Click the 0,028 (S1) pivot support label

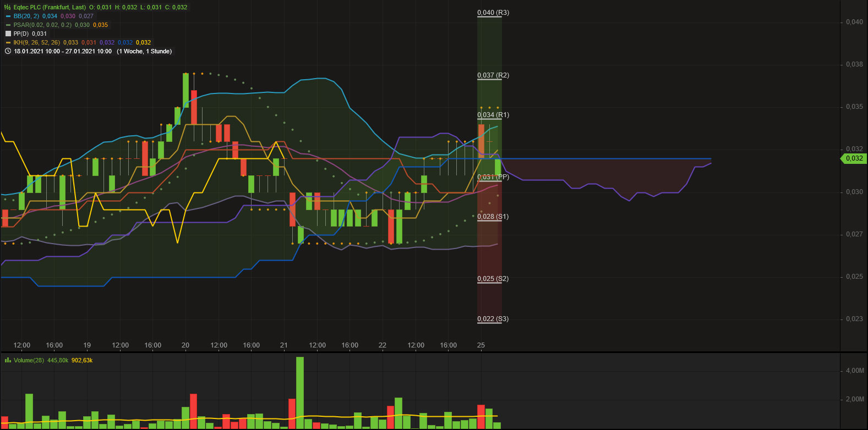(x=493, y=217)
